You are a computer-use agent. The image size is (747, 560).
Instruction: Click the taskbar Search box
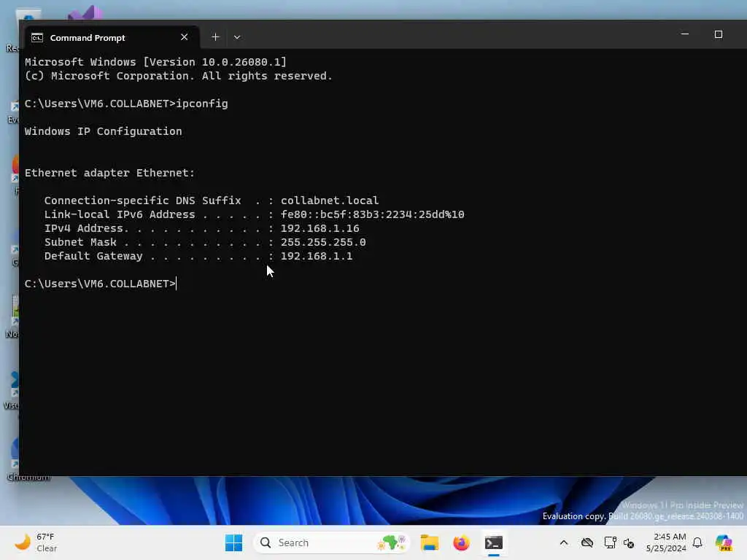coord(332,542)
